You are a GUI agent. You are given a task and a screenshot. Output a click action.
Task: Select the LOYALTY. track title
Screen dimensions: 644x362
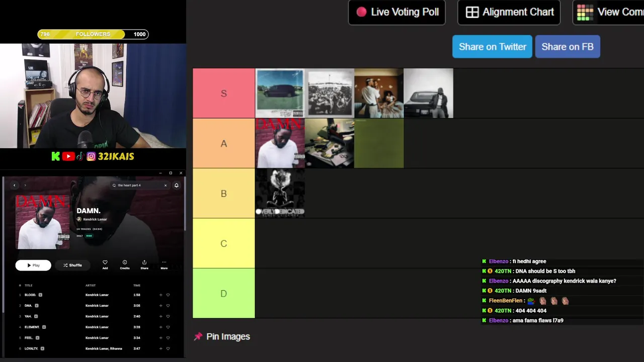(31, 348)
